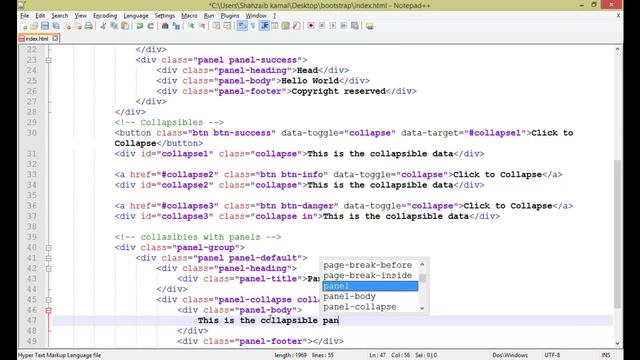Collapse panel-collapse fold at line 45
The width and height of the screenshot is (640, 360).
click(x=48, y=300)
